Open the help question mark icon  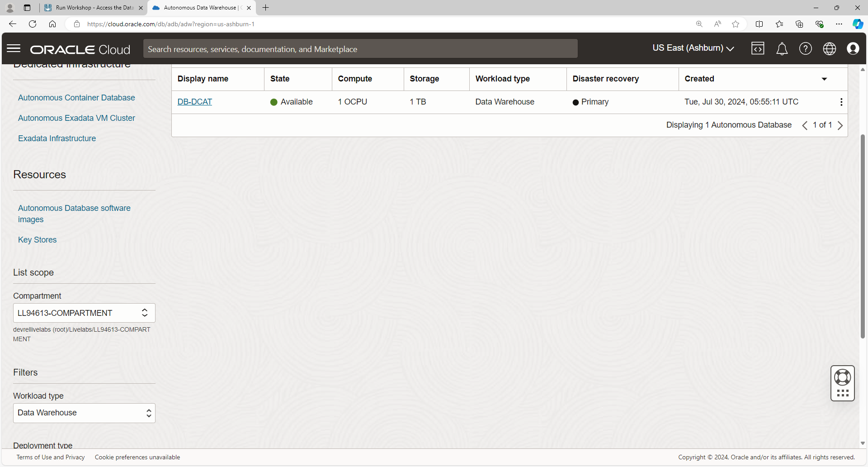coord(805,48)
